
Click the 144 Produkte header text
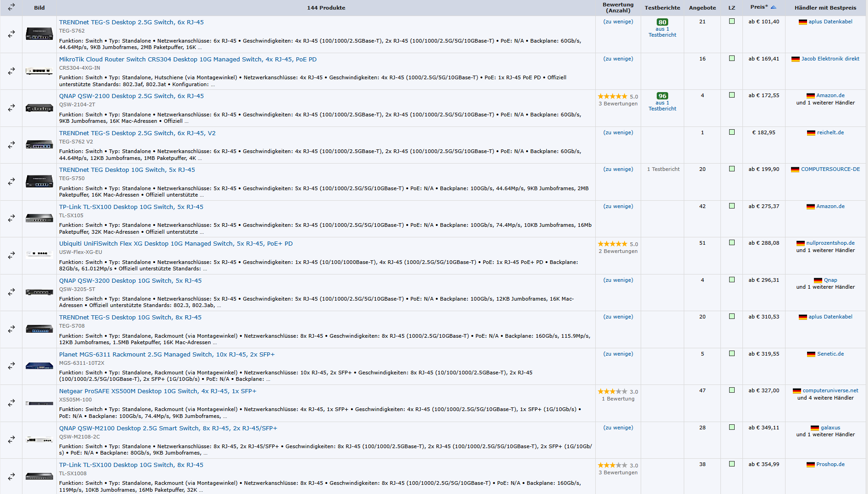point(326,8)
